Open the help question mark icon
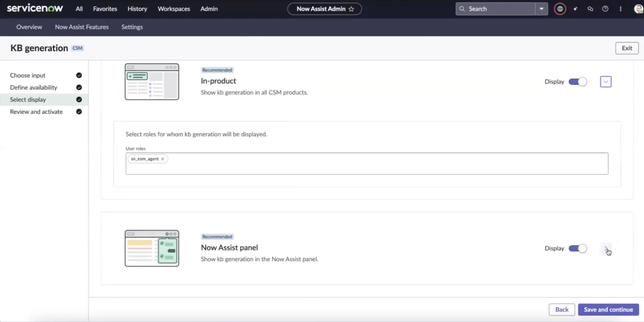Viewport: 644px width, 322px height. point(605,9)
